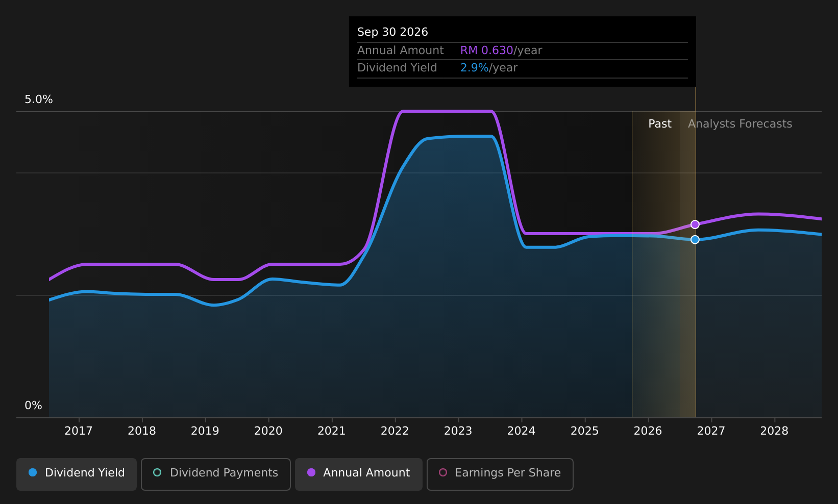Toggle the Annual Amount legend series
The image size is (838, 504).
pos(359,474)
